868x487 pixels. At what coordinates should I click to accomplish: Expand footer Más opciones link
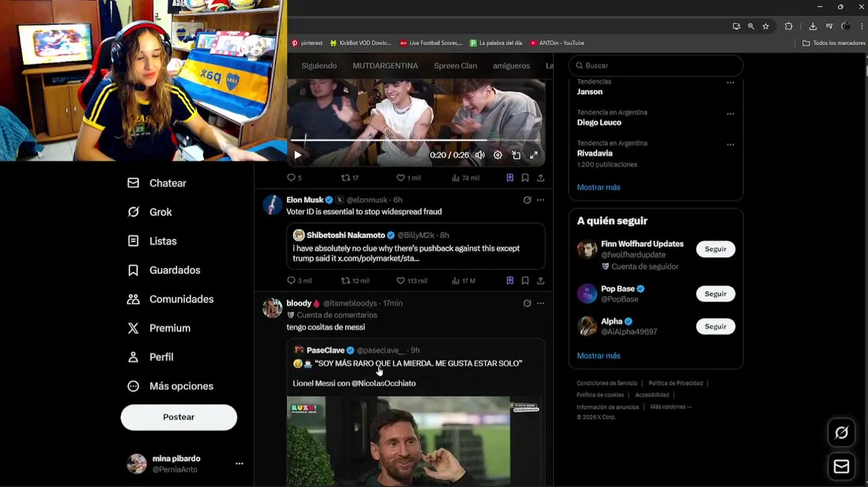tap(670, 407)
